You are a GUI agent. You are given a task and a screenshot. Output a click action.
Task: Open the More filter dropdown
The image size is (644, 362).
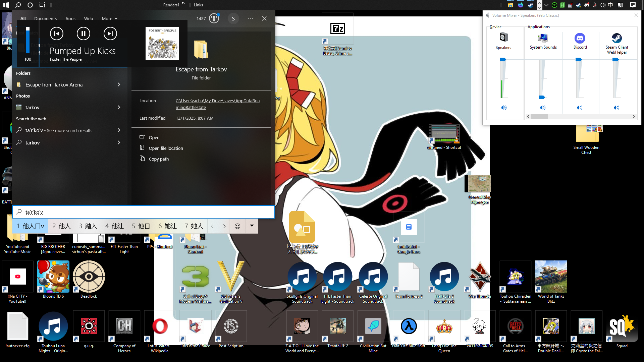(110, 19)
